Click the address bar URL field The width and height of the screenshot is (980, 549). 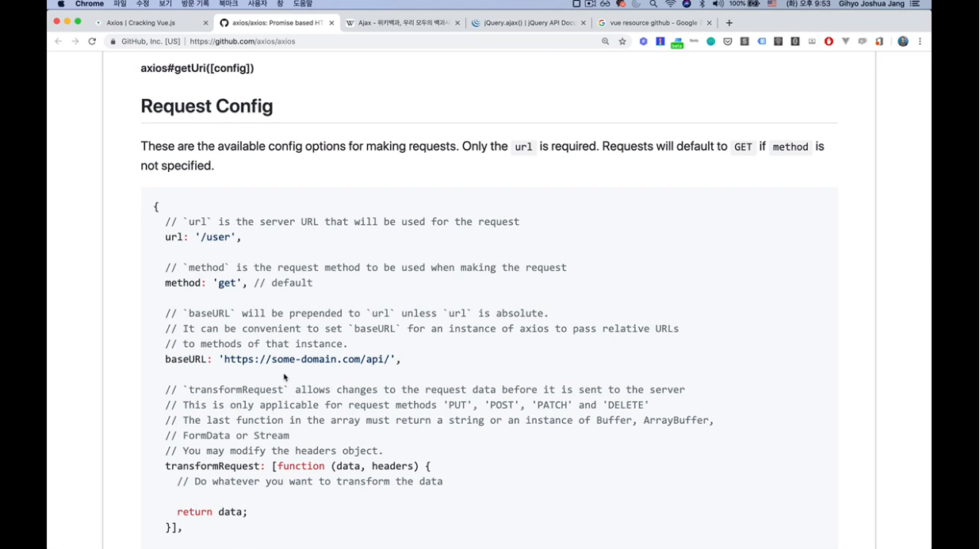click(357, 41)
